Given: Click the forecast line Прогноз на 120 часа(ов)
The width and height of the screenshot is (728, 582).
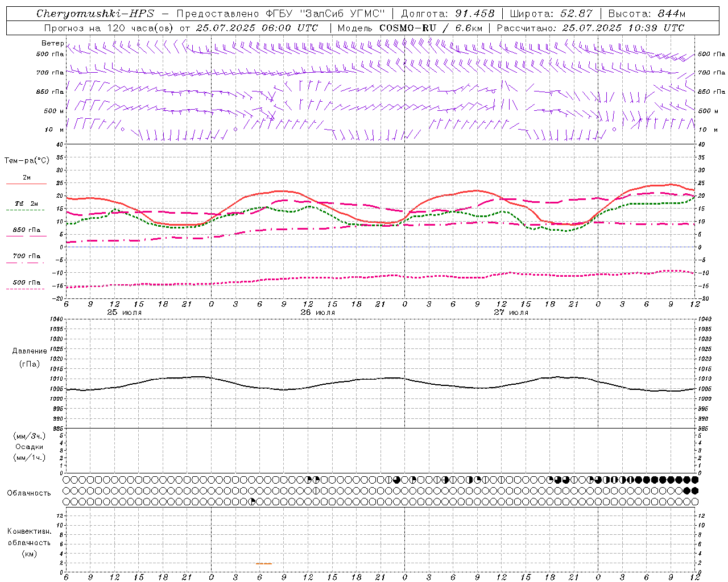Looking at the screenshot, I should 109,28.
